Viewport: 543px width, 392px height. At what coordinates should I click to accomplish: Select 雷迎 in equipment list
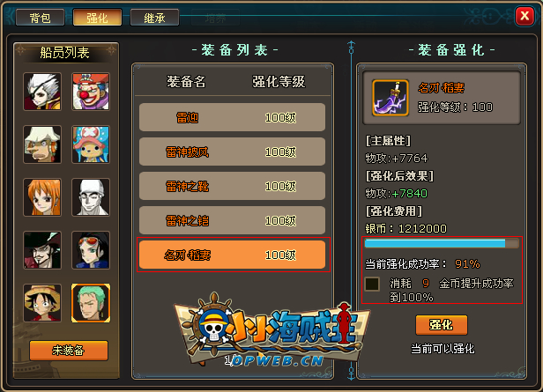232,117
